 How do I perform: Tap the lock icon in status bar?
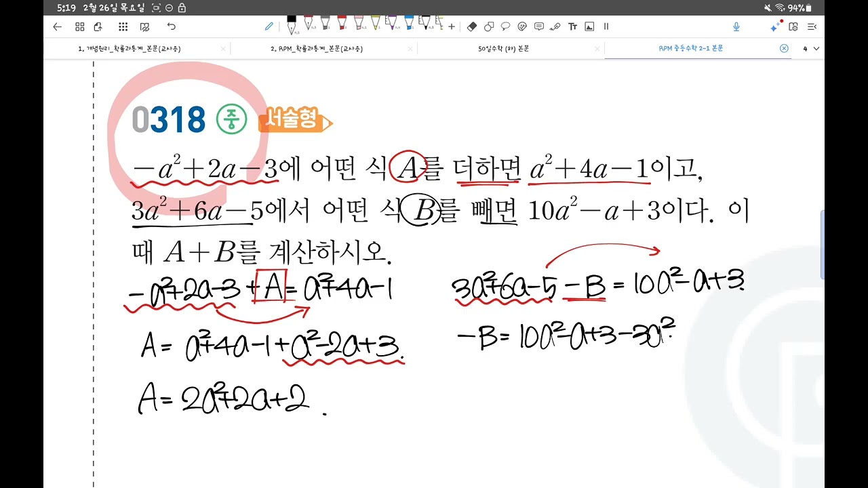(x=182, y=8)
